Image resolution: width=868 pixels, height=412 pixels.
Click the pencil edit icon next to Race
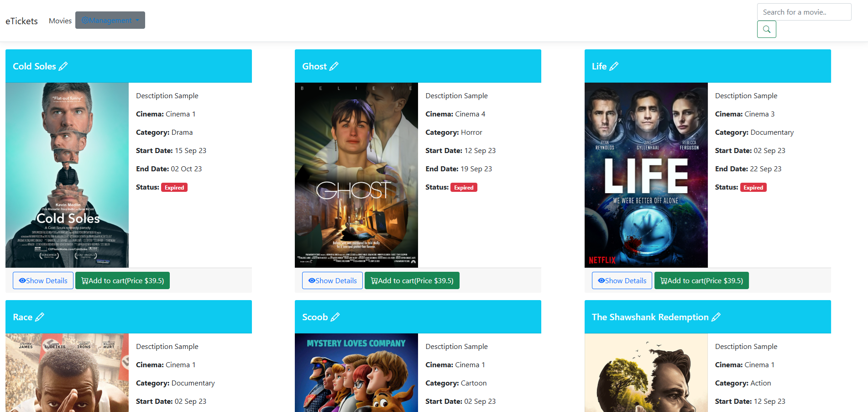click(x=40, y=317)
